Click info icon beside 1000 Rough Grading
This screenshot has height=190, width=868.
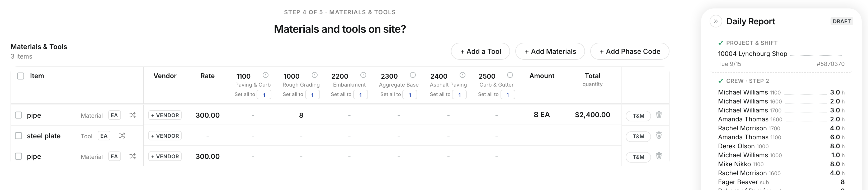[315, 75]
